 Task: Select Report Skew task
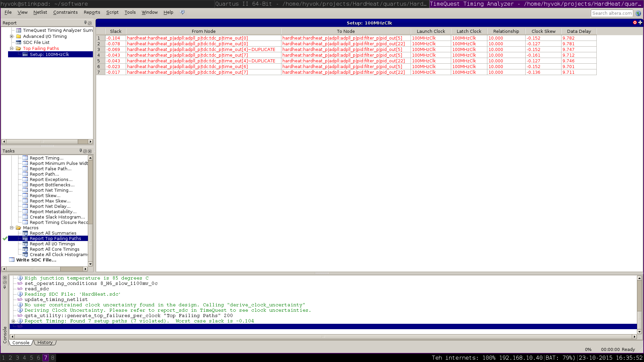pyautogui.click(x=45, y=196)
